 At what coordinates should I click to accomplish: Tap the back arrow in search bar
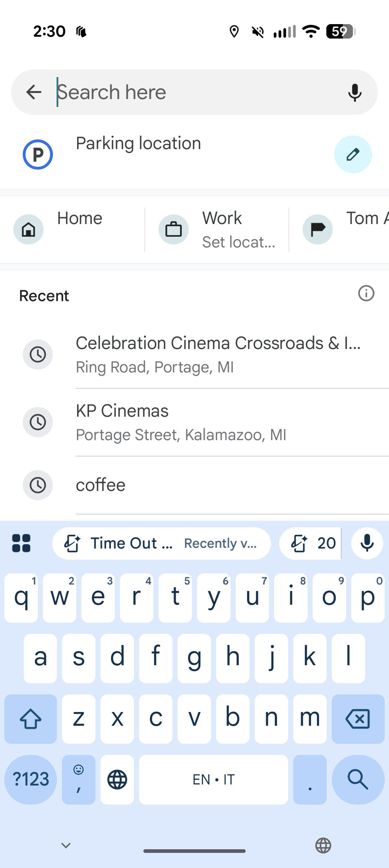point(34,92)
